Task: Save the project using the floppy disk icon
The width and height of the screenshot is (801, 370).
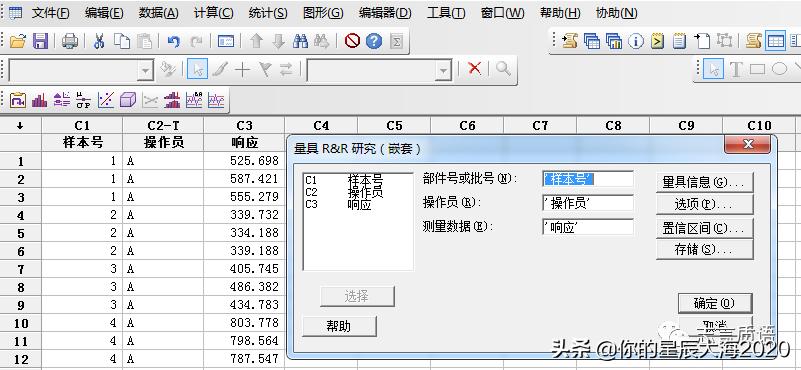Action: pyautogui.click(x=40, y=41)
